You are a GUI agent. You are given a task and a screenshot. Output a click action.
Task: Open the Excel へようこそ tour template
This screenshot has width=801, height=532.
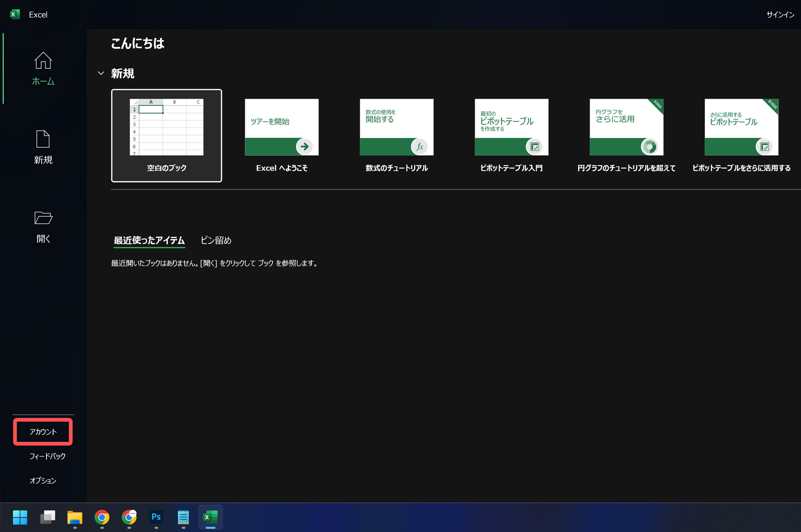[x=281, y=128]
